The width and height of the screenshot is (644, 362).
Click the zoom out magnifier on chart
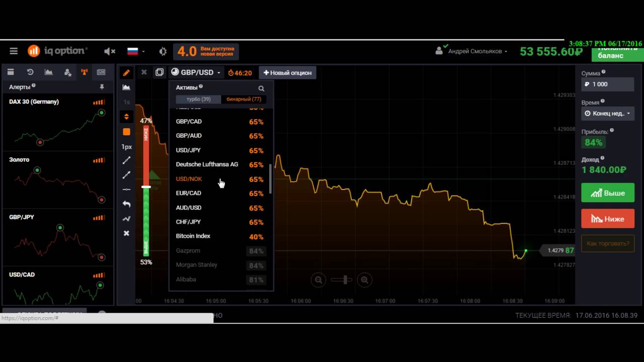tap(318, 280)
